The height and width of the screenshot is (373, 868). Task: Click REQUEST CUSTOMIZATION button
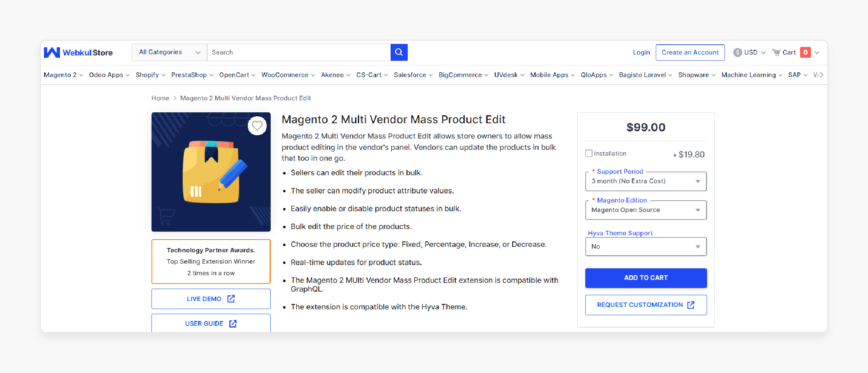coord(646,305)
